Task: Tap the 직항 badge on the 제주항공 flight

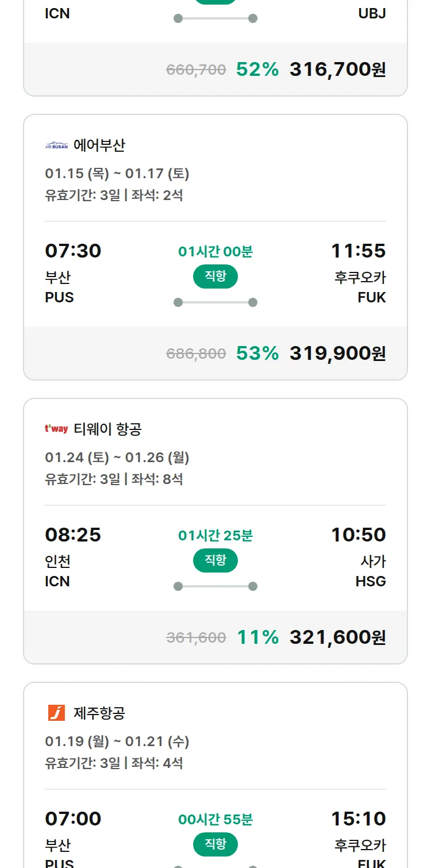Action: (215, 844)
